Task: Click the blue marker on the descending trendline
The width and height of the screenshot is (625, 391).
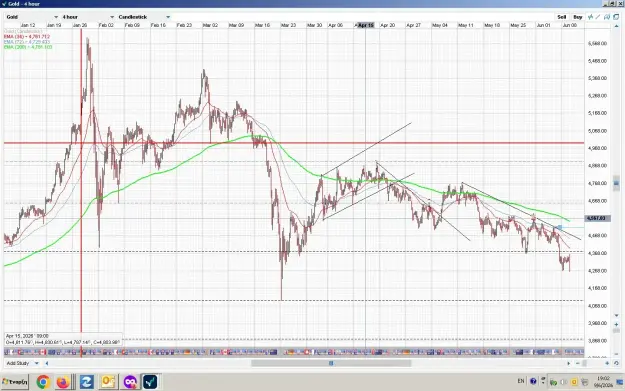Action: point(559,228)
